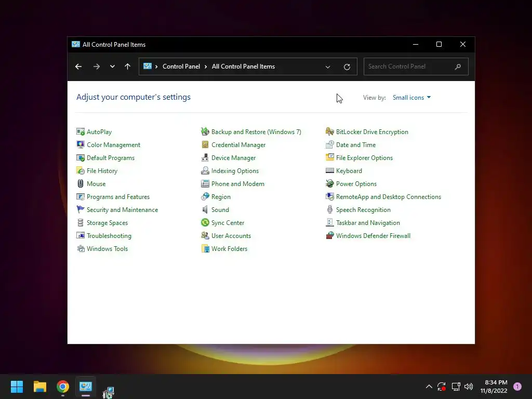Click the File History icon
Viewport: 532px width, 399px height.
tap(81, 170)
